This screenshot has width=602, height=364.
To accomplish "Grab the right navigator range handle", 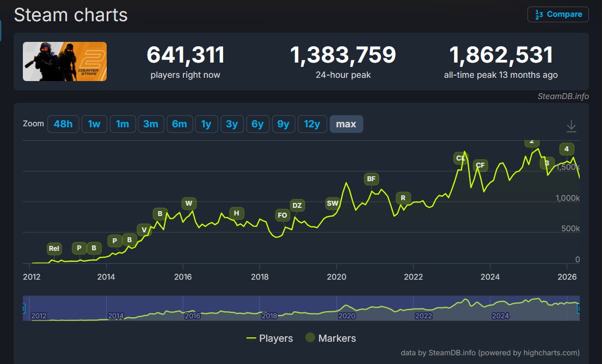I will pos(579,309).
